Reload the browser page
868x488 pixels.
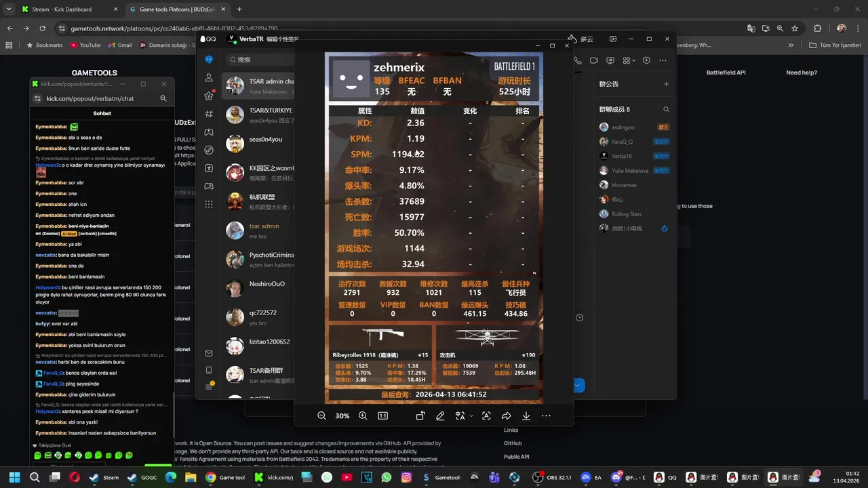[x=42, y=28]
